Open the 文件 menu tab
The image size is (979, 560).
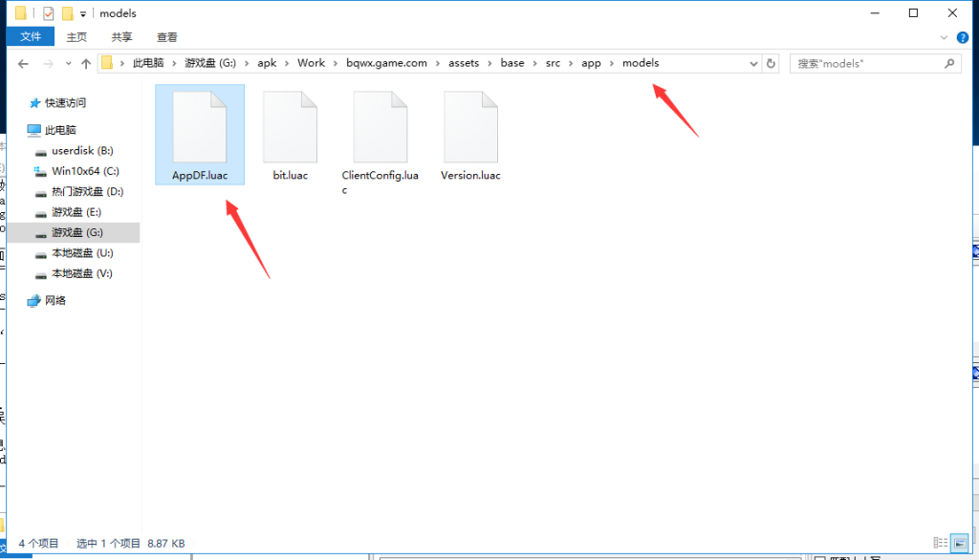[31, 37]
